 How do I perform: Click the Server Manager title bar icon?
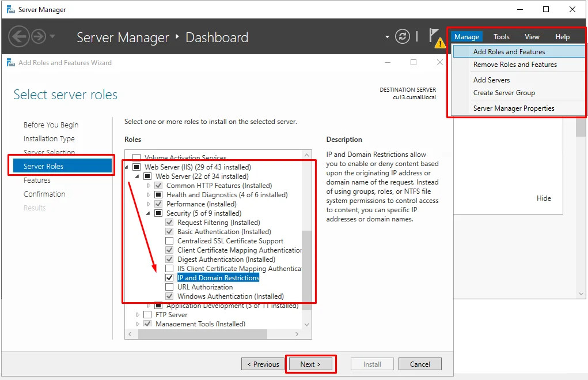[11, 9]
